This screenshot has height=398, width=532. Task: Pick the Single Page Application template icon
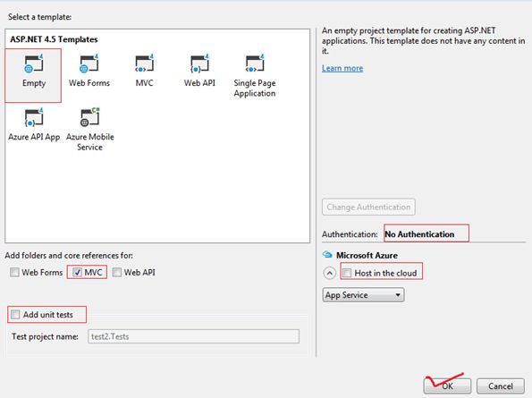255,64
